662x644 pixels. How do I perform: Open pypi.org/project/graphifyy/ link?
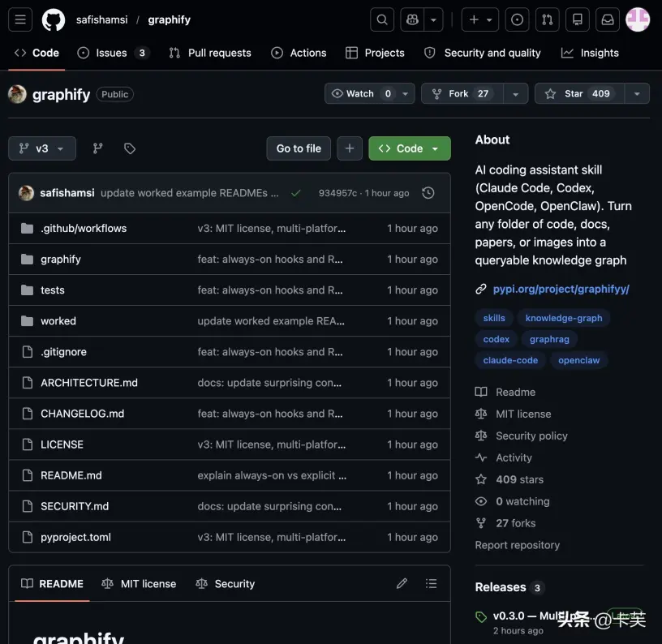pyautogui.click(x=561, y=289)
